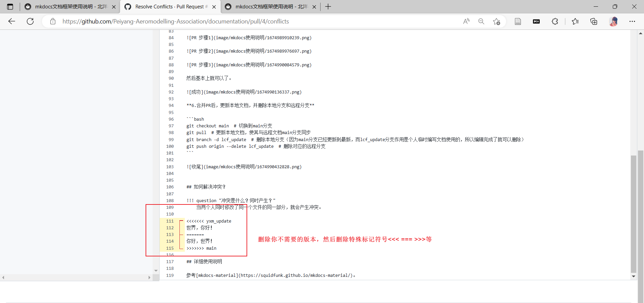Open the page document icon in the toolbar

518,21
